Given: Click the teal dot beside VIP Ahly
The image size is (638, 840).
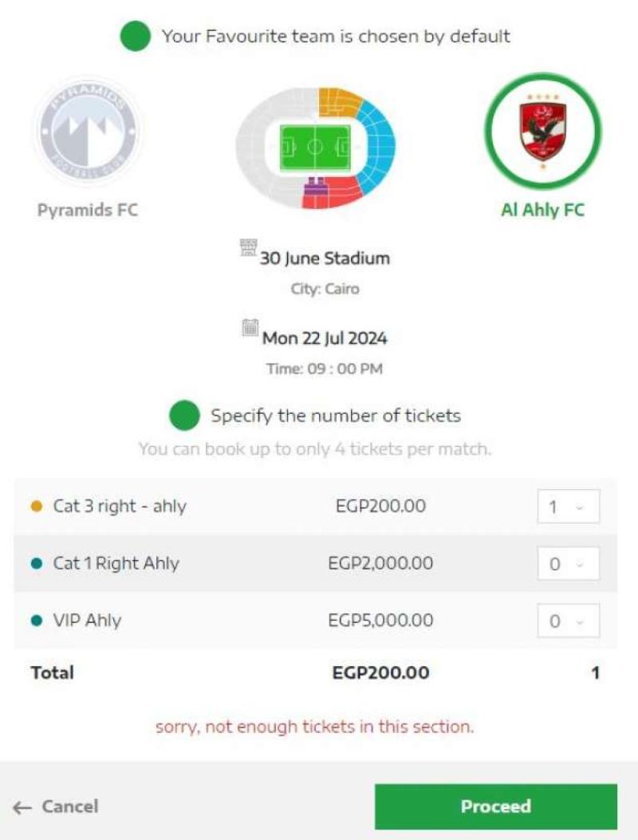Looking at the screenshot, I should click(36, 621).
